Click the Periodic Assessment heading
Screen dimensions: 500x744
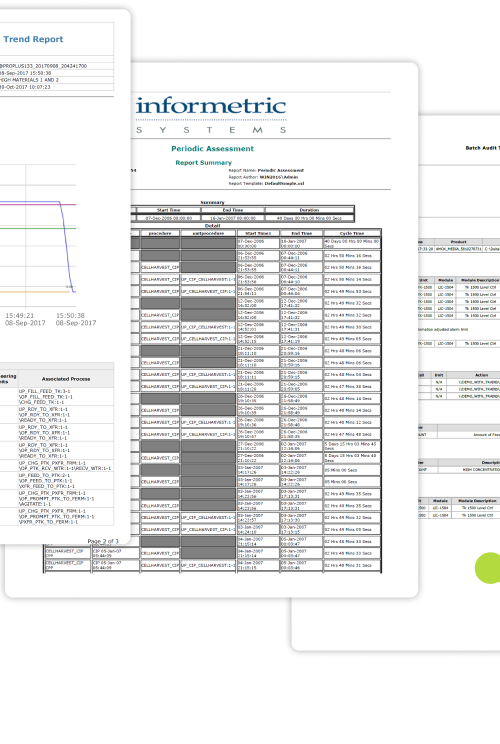click(x=213, y=149)
